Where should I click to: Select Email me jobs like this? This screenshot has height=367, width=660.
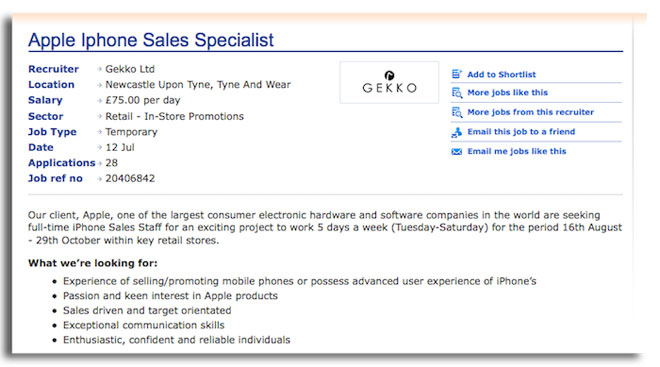517,151
